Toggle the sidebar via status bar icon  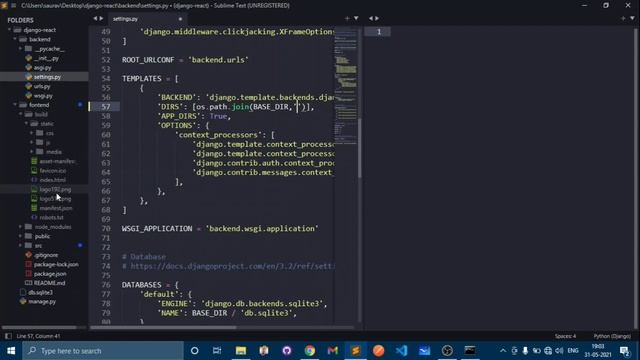coord(8,336)
